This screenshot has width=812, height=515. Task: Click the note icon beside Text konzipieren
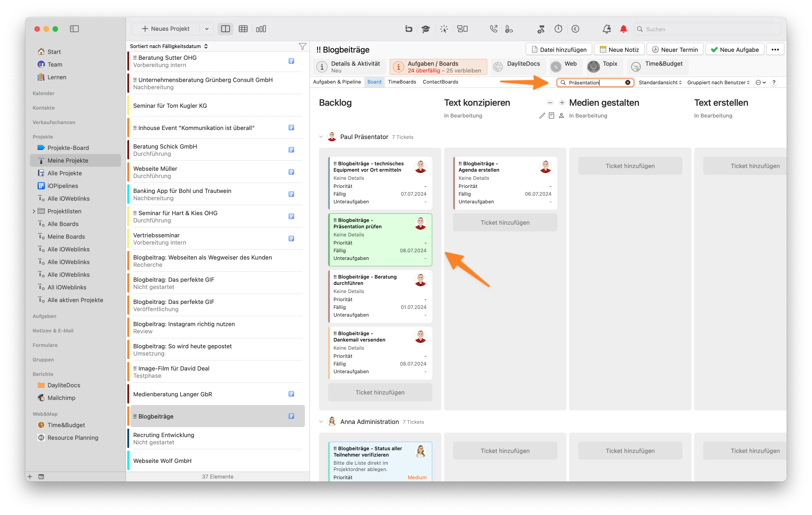(551, 116)
